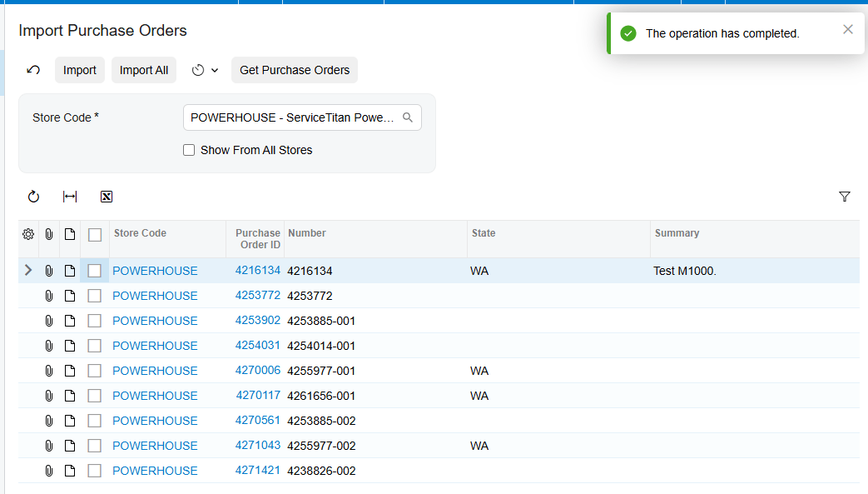This screenshot has width=868, height=494.
Task: Tick the checkbox for order 4271421
Action: coord(95,471)
